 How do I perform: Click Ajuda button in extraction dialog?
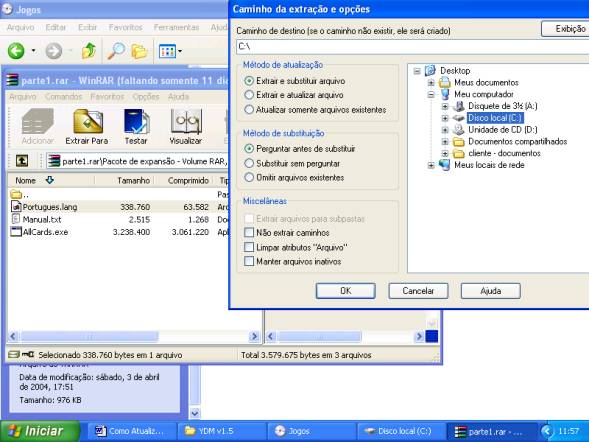pyautogui.click(x=491, y=291)
